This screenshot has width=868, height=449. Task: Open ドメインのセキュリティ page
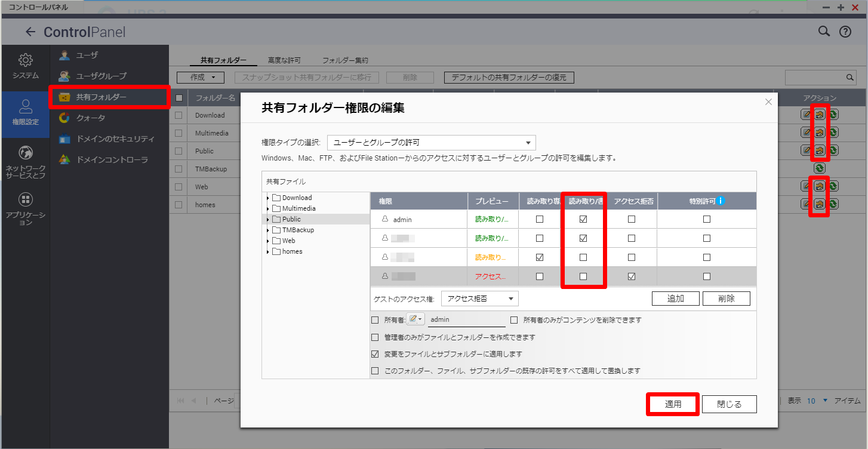(x=109, y=139)
